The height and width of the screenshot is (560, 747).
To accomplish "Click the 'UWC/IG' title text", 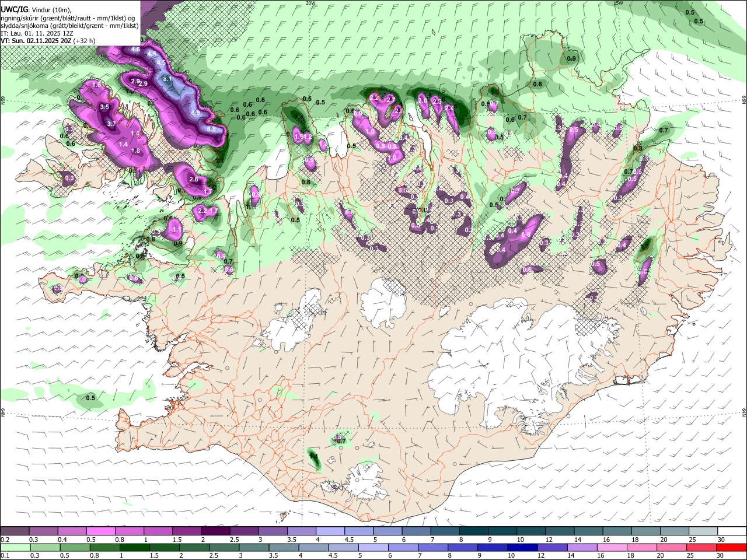I will 15,10.
